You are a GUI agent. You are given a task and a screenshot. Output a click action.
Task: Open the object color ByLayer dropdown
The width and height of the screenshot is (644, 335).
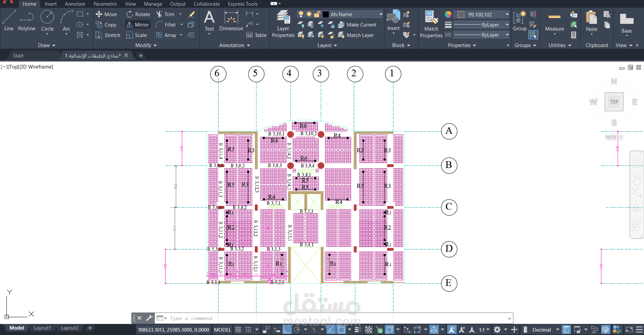pos(481,25)
